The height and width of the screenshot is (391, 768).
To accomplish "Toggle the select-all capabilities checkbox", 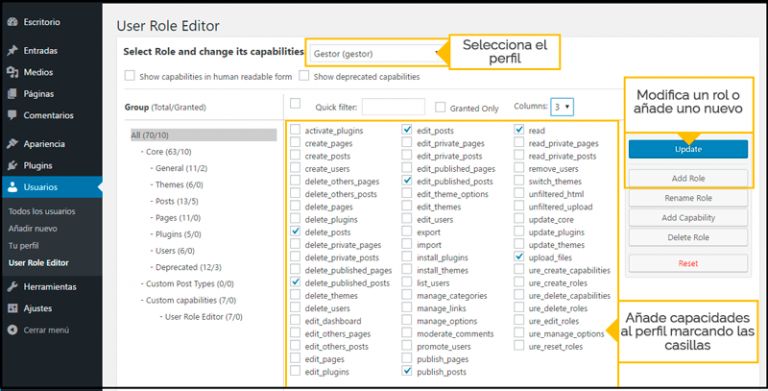I will tap(295, 103).
